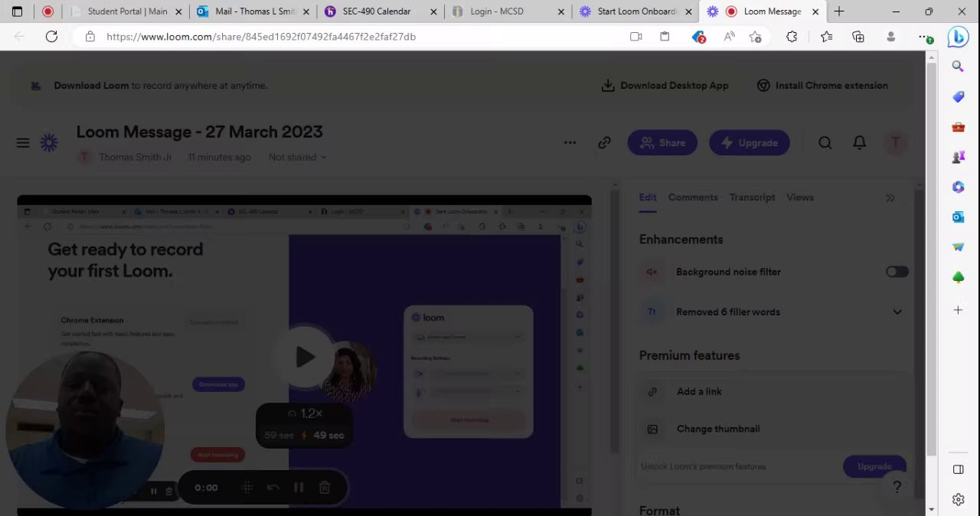Viewport: 980px width, 516px height.
Task: Delete the recording with the trash icon
Action: pos(325,488)
